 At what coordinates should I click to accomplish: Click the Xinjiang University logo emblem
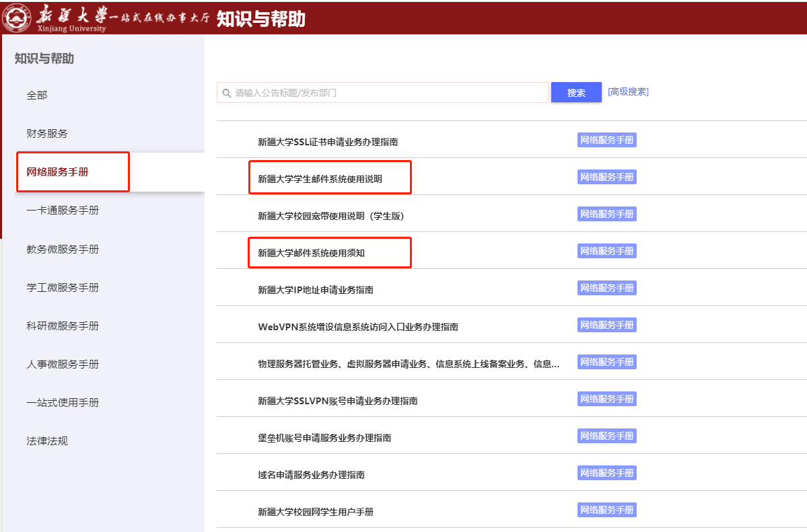click(16, 17)
